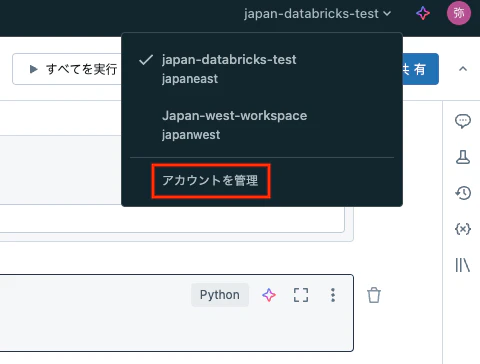Open the Databricks Assistant sparkle icon in header
Image resolution: width=480 pixels, height=364 pixels.
tap(423, 14)
